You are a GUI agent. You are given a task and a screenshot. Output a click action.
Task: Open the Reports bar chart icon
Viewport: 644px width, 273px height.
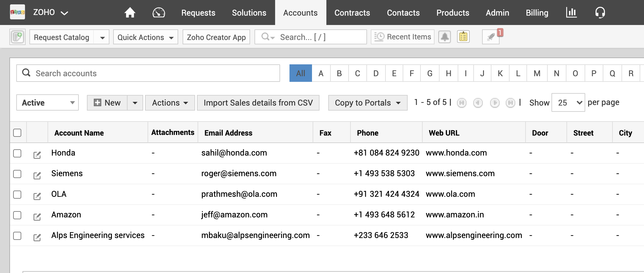pos(571,12)
